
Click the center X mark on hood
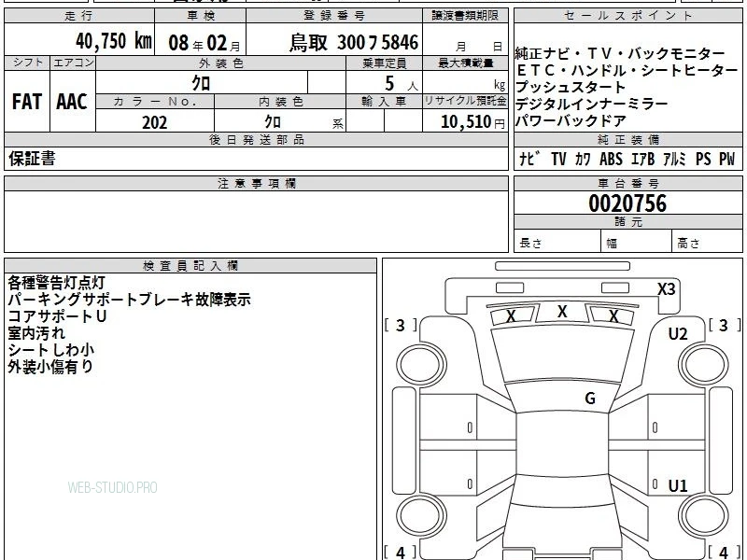pyautogui.click(x=562, y=312)
